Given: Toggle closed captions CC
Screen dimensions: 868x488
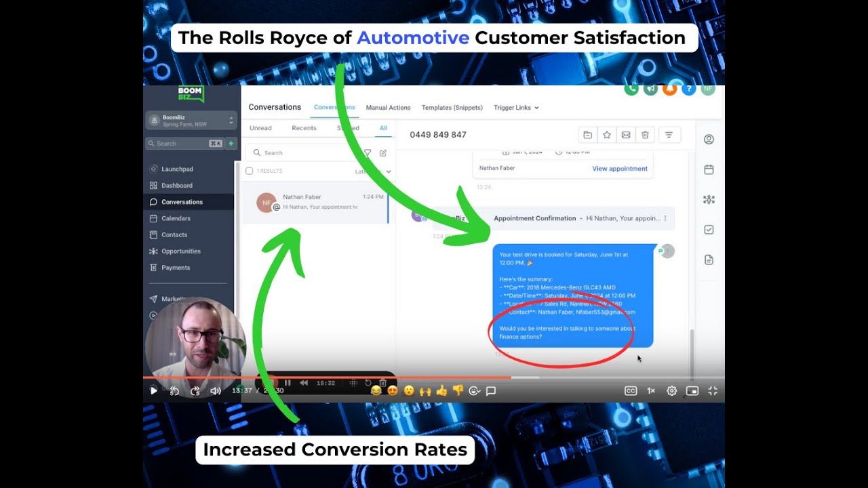Looking at the screenshot, I should (631, 390).
